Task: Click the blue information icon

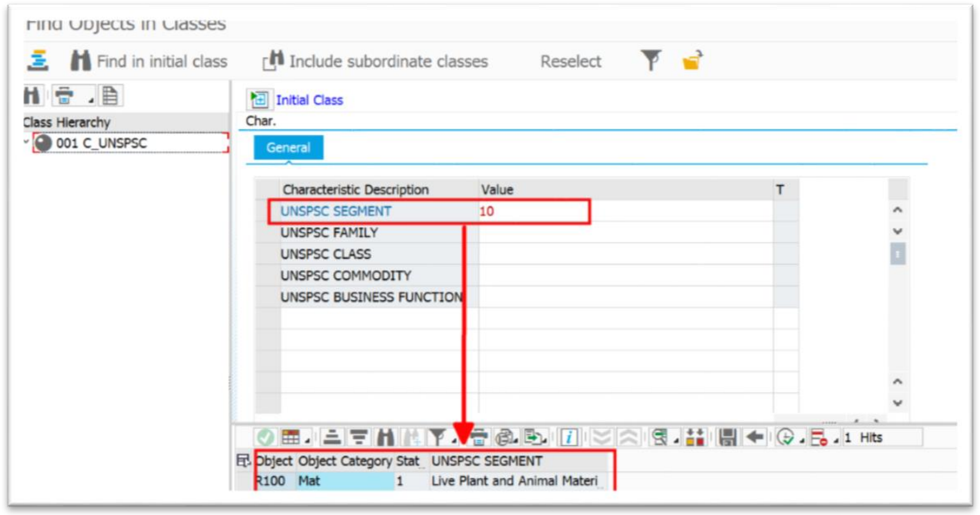Action: pos(569,438)
